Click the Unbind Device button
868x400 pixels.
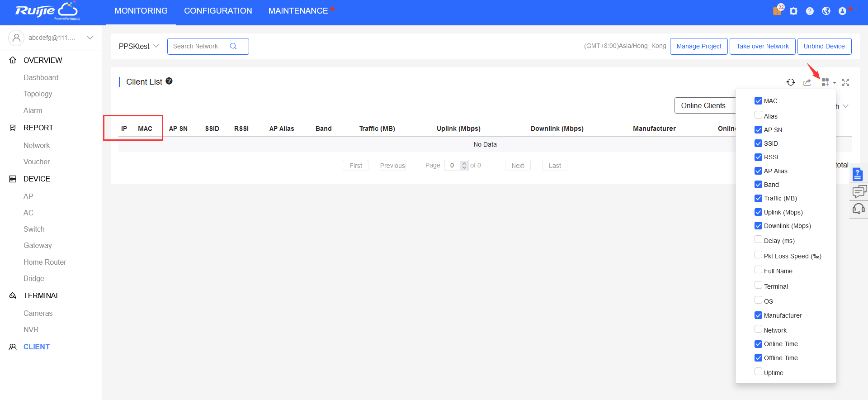[824, 46]
